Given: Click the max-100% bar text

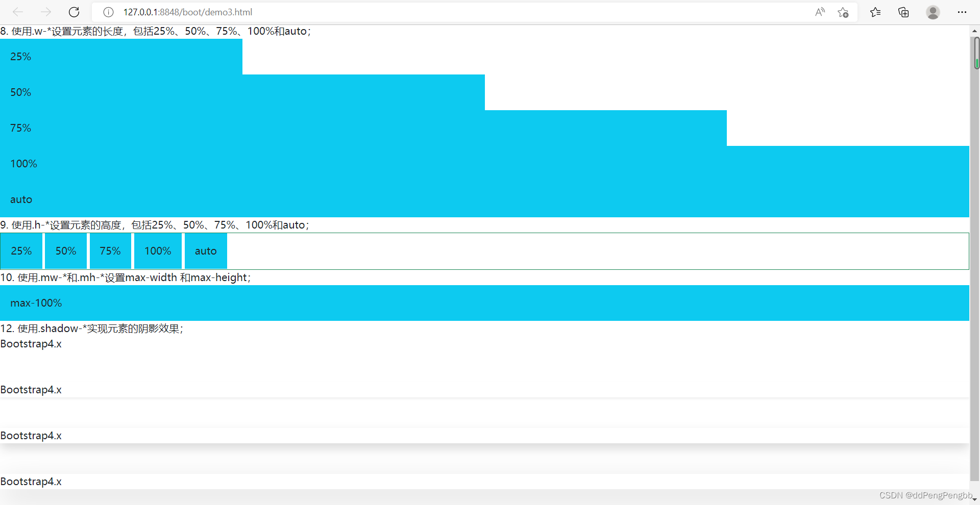Looking at the screenshot, I should 36,303.
